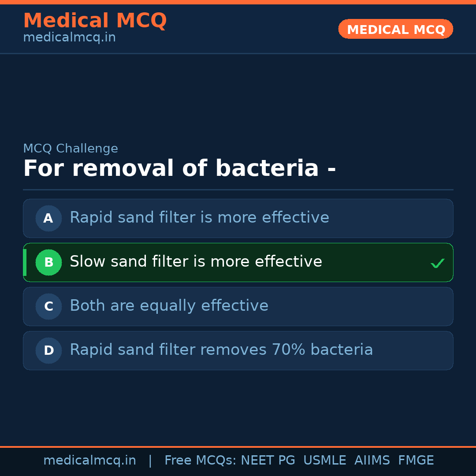Screen dimensions: 476x476
Task: Click the green B option badge
Action: [48, 262]
